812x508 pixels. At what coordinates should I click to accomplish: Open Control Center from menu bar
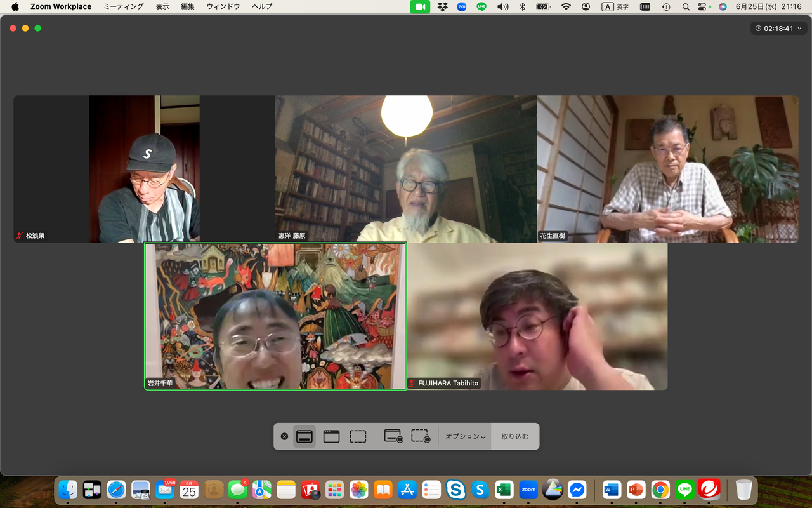pos(702,6)
